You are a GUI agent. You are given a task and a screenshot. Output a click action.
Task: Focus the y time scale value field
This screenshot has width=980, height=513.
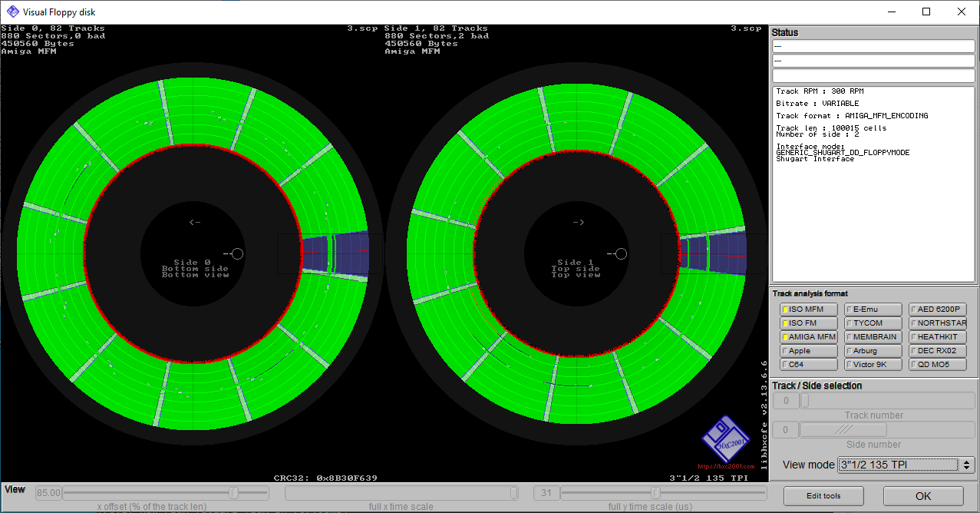(x=546, y=492)
